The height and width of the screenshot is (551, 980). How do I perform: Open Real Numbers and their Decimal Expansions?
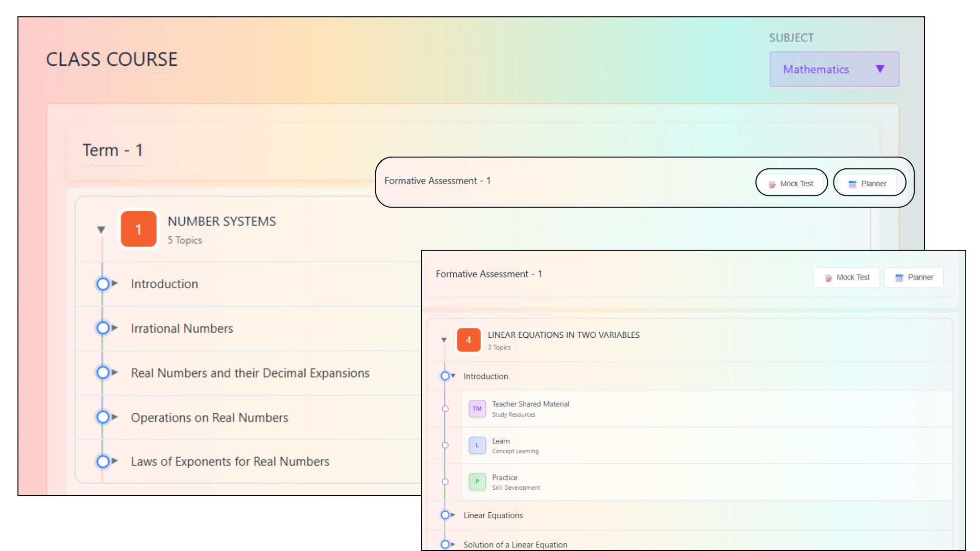(x=250, y=373)
